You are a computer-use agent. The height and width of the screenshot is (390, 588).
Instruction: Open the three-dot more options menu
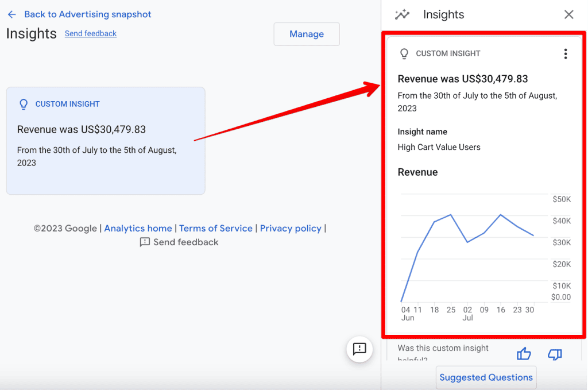click(x=566, y=54)
